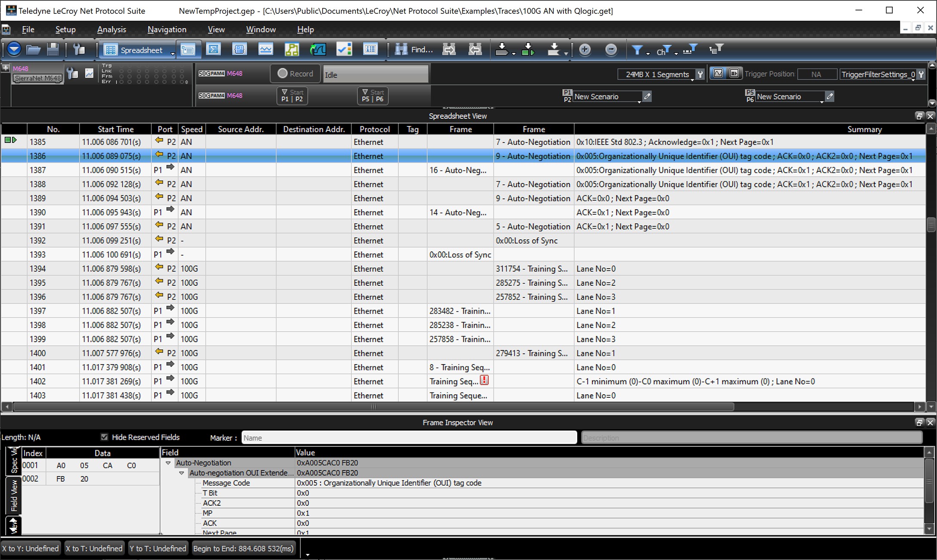
Task: Click the blue Filter funnel icon
Action: tap(637, 50)
